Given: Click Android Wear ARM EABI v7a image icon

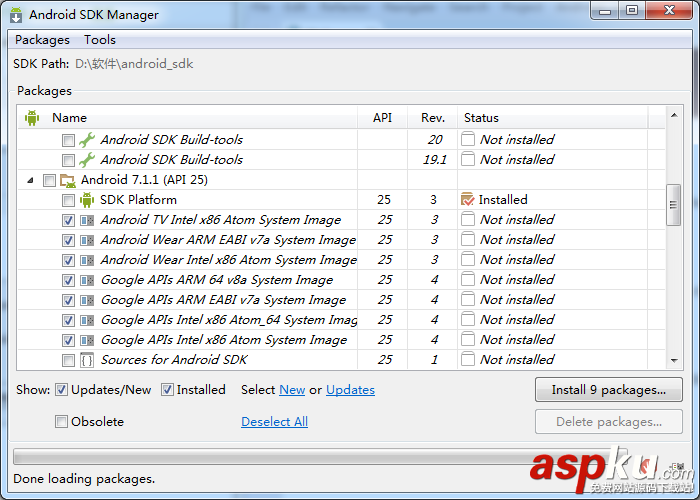Looking at the screenshot, I should (87, 240).
